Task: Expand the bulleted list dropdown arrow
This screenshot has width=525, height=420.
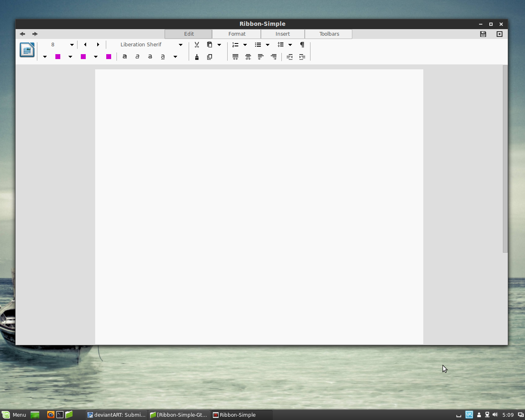Action: [267, 45]
